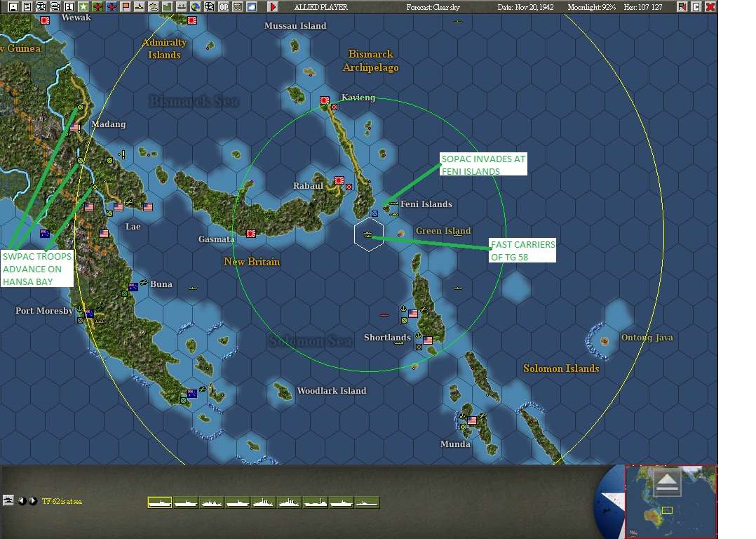756x539 pixels.
Task: Click the crosshair target toolbar icon
Action: point(209,7)
